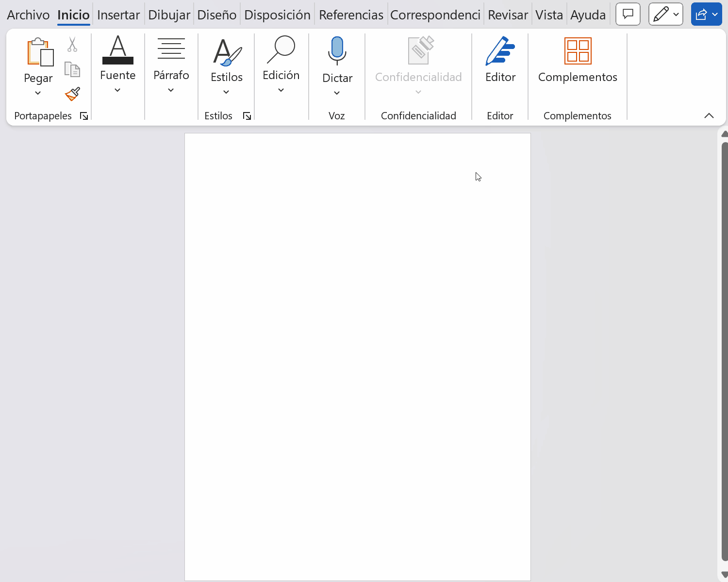The image size is (728, 582).
Task: Select the Format Painter brush icon
Action: (x=72, y=94)
